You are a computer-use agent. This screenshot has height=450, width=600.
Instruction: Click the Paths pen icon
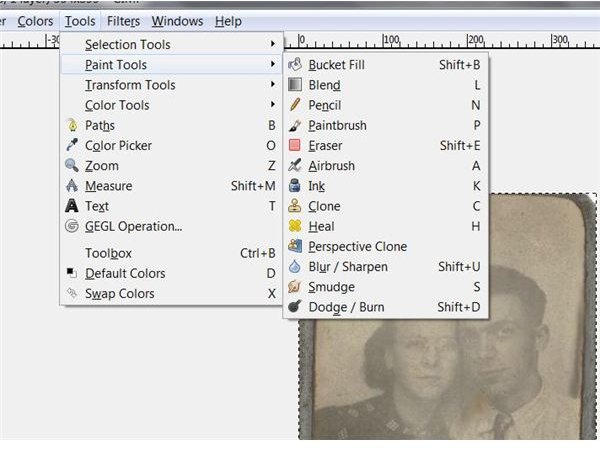point(72,125)
